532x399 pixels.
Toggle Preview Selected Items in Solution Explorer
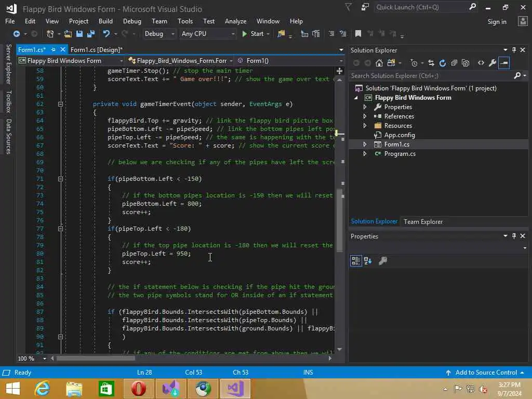[x=504, y=63]
